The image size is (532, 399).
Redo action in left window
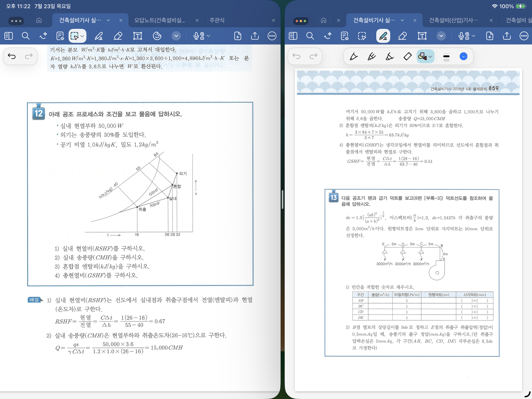(x=29, y=56)
